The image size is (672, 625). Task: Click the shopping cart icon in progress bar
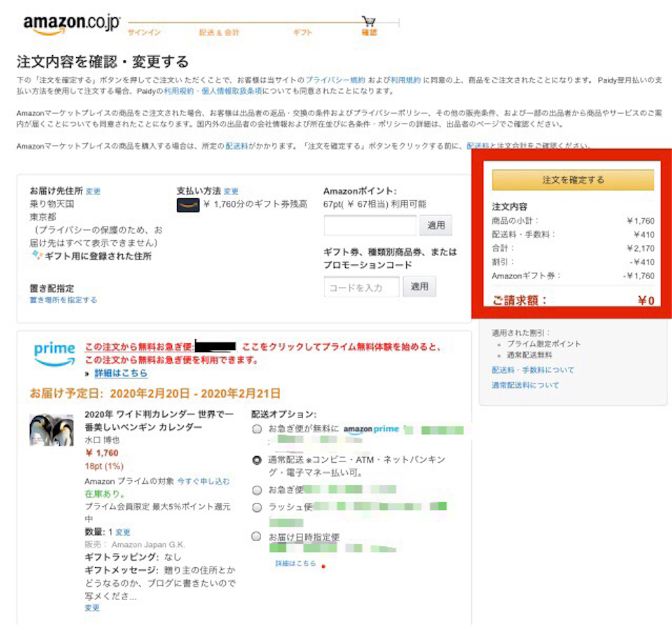(x=369, y=21)
